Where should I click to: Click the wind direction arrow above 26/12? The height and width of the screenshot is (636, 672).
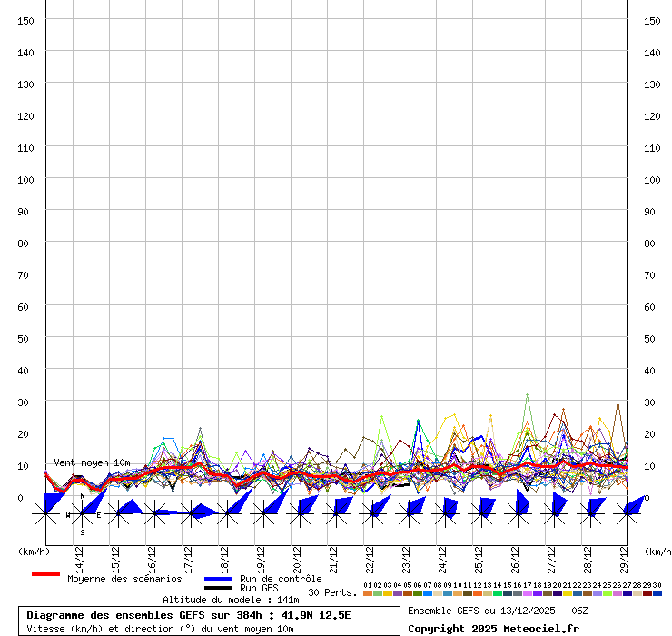521,502
